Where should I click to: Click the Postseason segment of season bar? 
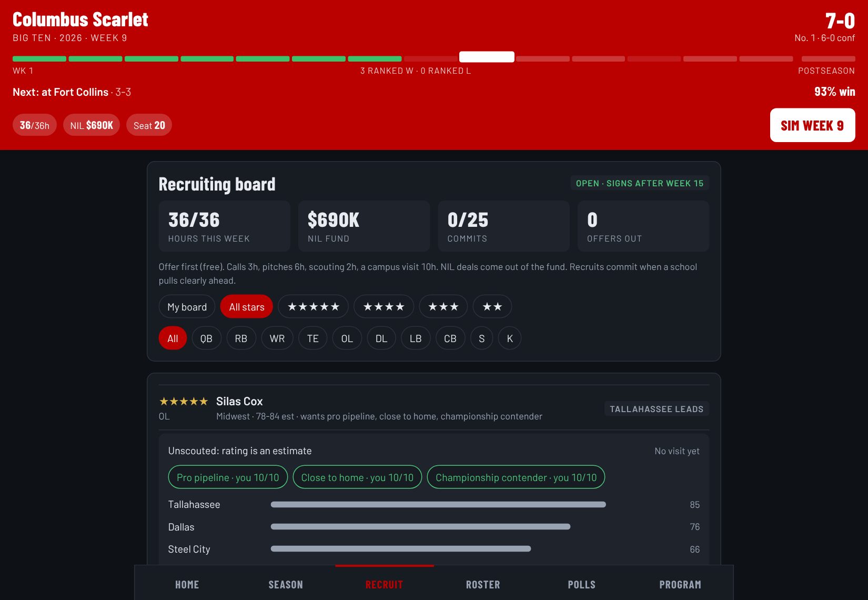click(829, 59)
